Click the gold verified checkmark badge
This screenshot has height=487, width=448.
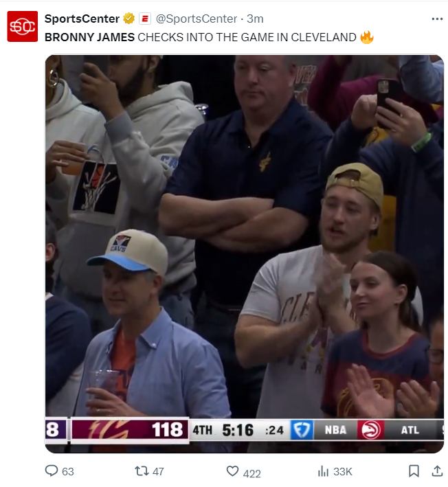coord(129,19)
